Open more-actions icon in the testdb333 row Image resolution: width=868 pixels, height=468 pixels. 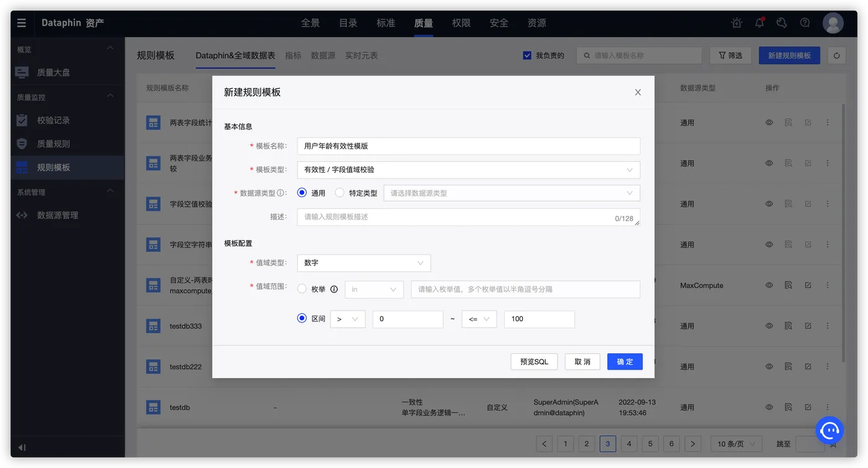pyautogui.click(x=828, y=326)
